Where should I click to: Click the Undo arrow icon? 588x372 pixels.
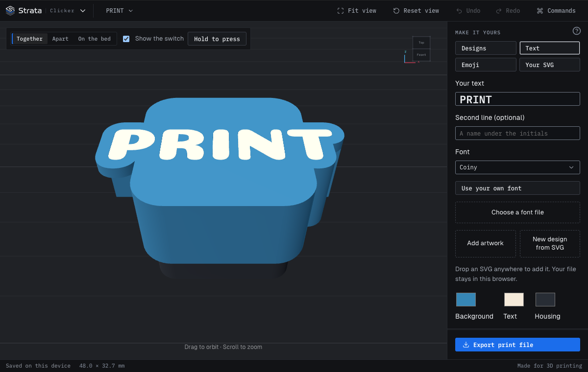[459, 11]
